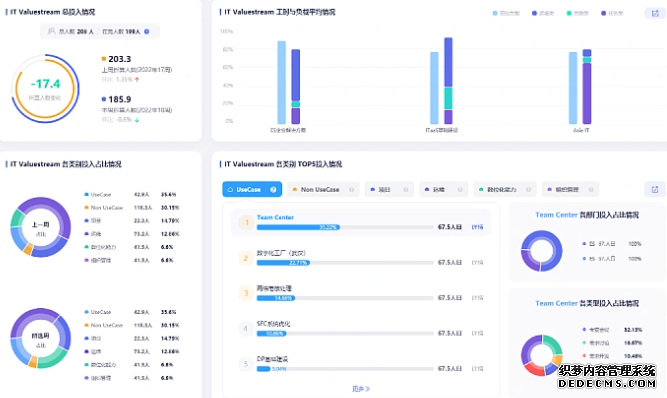Click the 上一周 donut chart
The height and width of the screenshot is (398, 667).
(41, 227)
